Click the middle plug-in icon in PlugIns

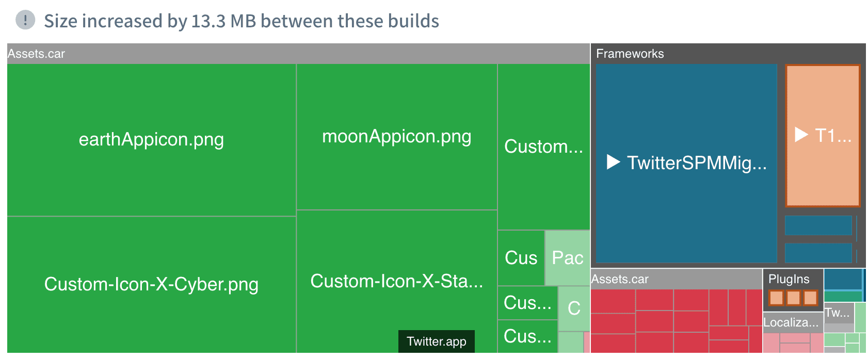click(x=793, y=298)
